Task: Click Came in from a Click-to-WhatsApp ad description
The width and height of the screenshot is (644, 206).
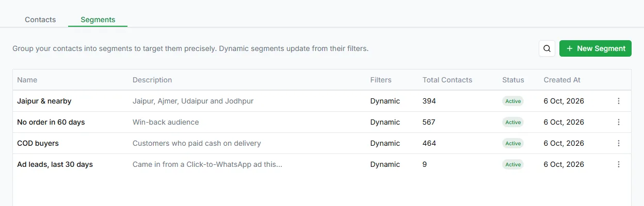Action: [207, 164]
